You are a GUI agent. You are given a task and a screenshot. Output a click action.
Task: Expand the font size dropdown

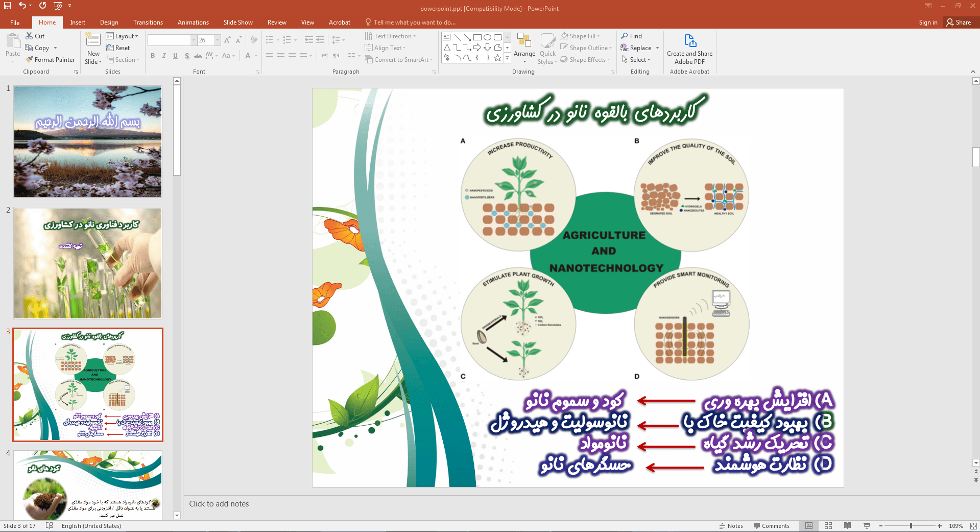[x=218, y=40]
